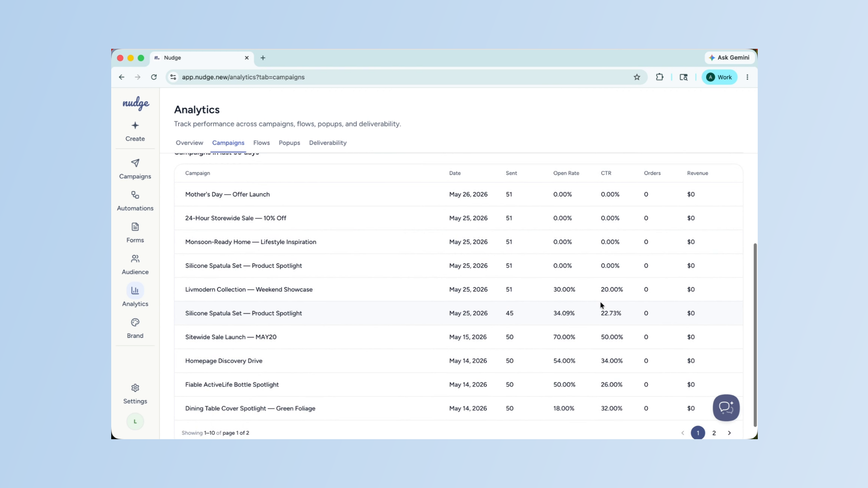Screen dimensions: 868x488
Task: Open the Forms icon in the sidebar
Action: (x=135, y=227)
